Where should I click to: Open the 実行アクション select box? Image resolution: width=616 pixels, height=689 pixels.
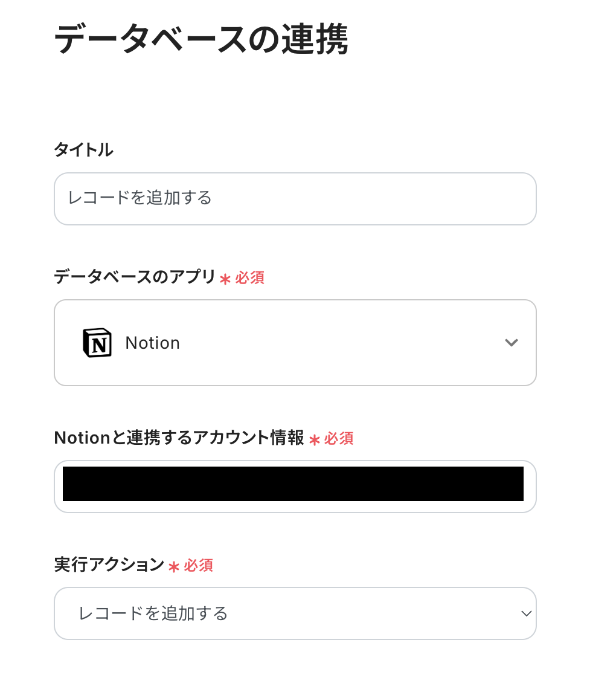click(x=295, y=613)
